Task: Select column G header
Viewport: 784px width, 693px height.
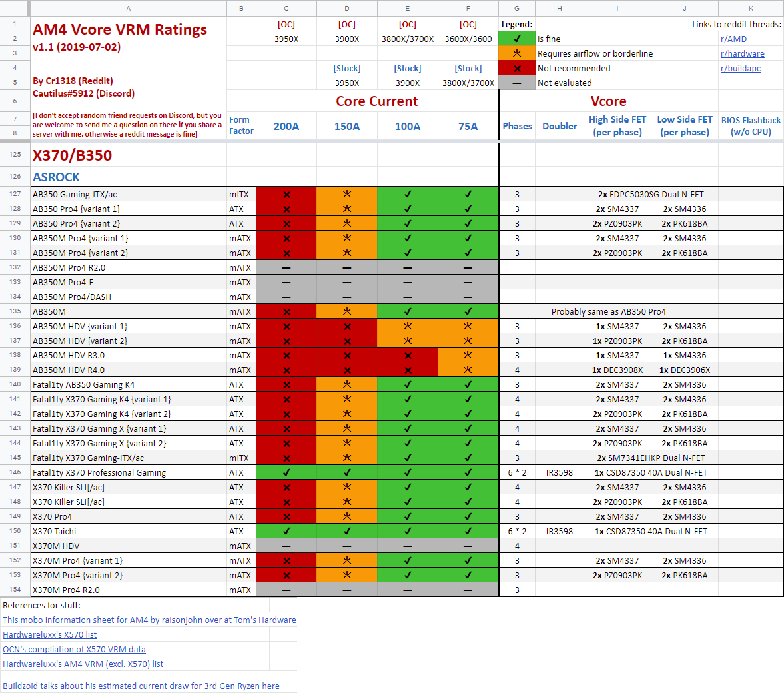Action: click(516, 9)
